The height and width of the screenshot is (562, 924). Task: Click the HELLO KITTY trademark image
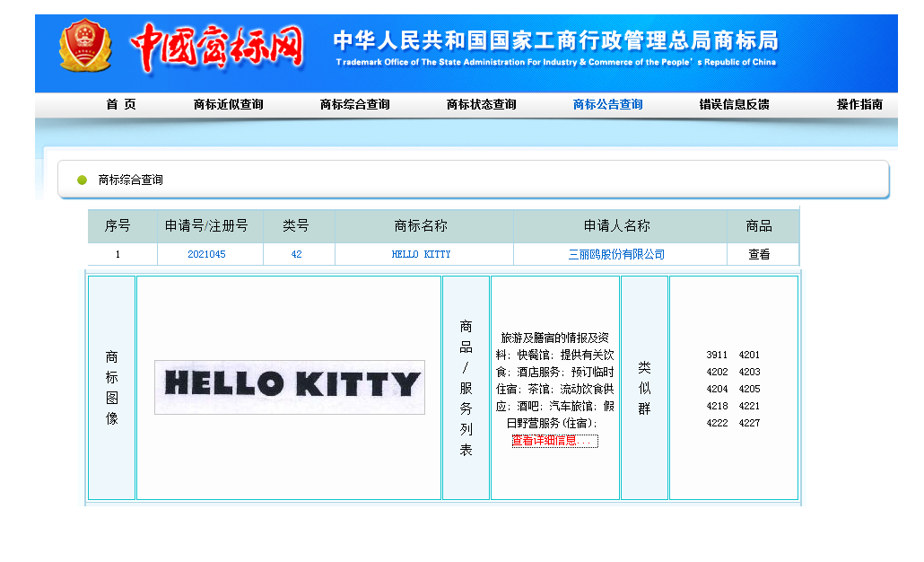[290, 387]
